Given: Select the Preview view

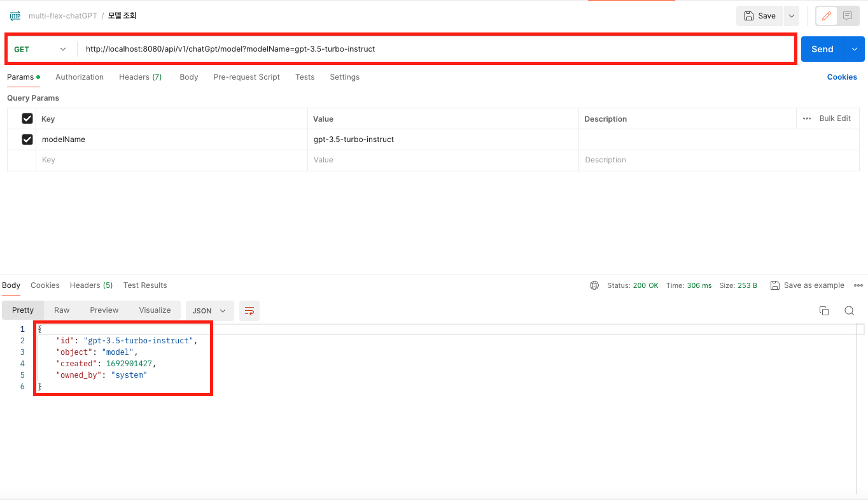Looking at the screenshot, I should (x=104, y=310).
